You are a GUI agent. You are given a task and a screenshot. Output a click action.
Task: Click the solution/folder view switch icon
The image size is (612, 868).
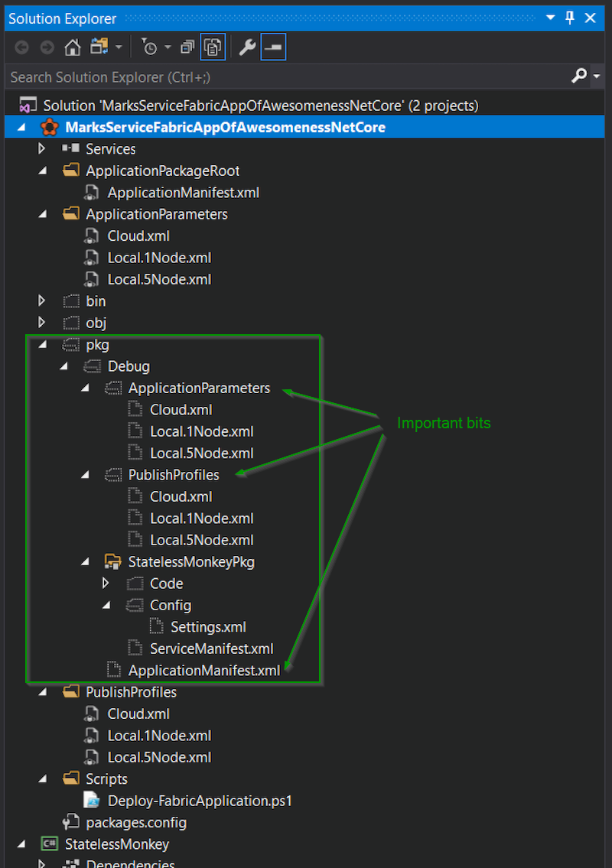click(x=99, y=47)
